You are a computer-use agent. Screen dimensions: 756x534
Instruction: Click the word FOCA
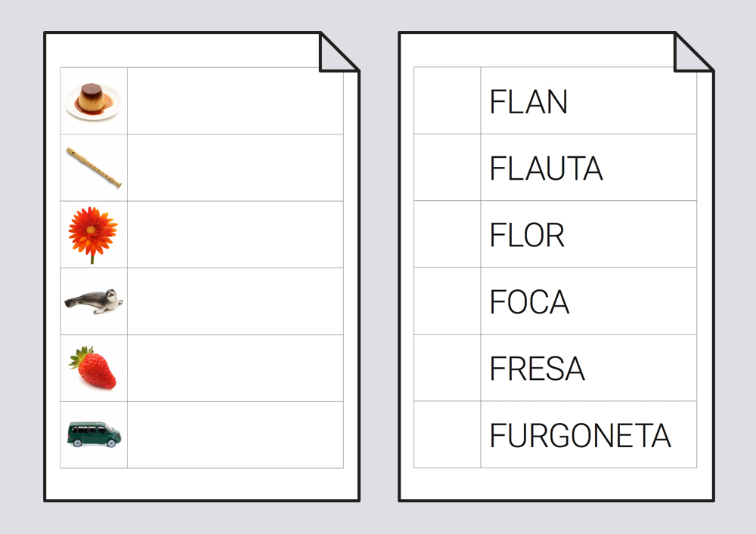529,302
